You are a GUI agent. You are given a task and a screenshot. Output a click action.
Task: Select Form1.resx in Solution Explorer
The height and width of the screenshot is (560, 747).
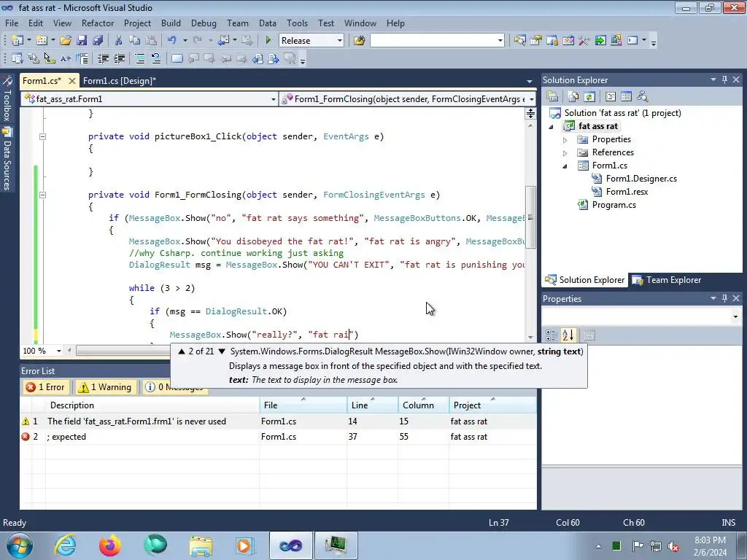point(627,192)
